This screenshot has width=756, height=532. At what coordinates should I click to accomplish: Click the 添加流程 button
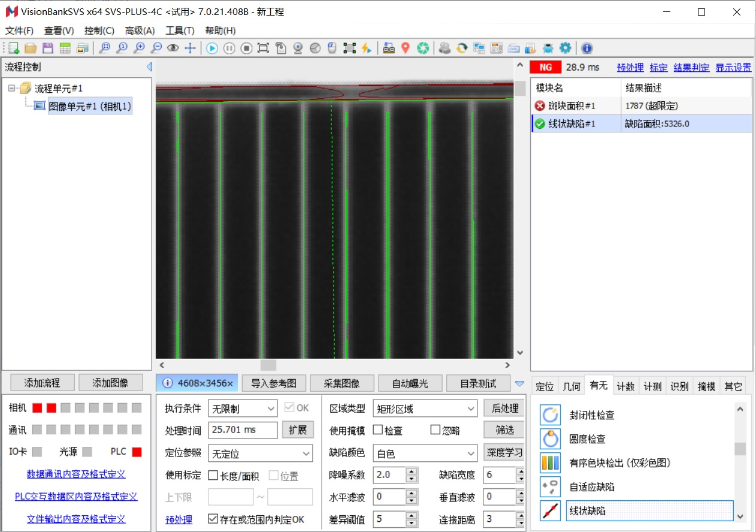[41, 383]
